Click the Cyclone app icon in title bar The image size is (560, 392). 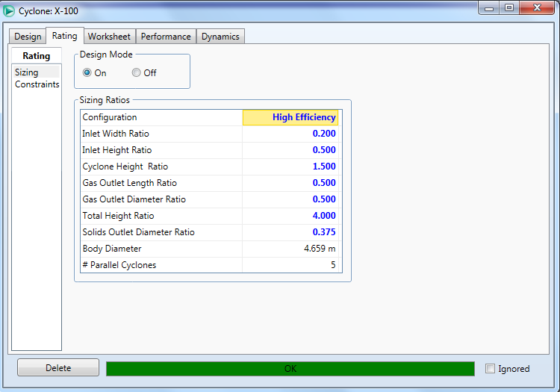point(9,11)
